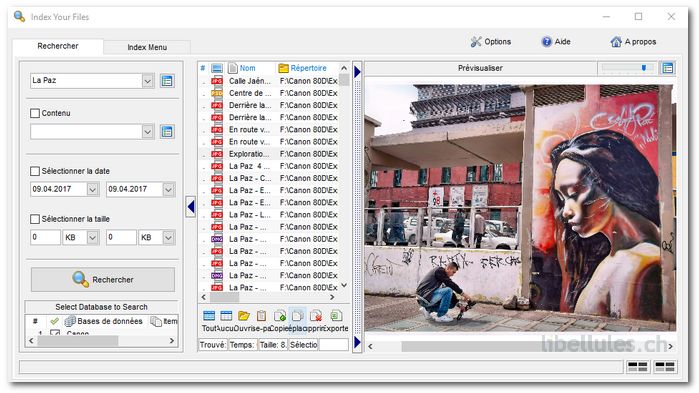Open Aide help question-mark icon
Screen dimensions: 699x393
point(547,41)
